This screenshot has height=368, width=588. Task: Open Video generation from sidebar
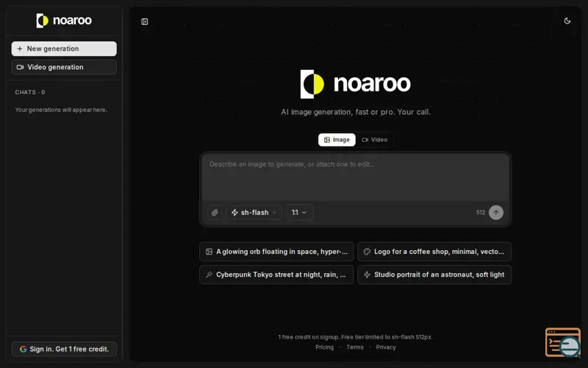click(x=64, y=67)
